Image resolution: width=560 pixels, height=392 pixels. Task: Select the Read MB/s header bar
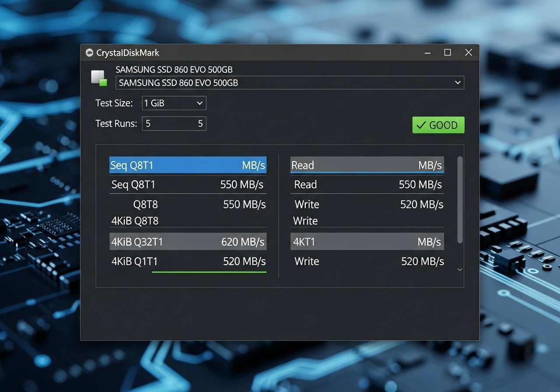tap(367, 165)
